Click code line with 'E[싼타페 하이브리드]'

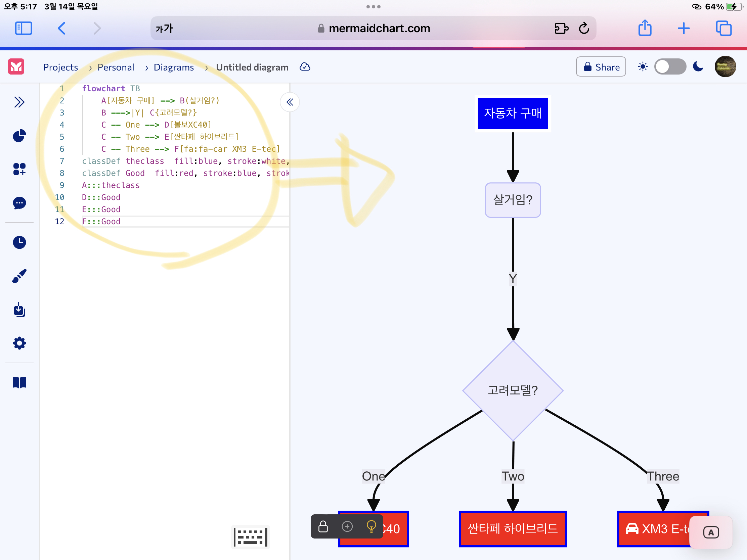point(170,137)
